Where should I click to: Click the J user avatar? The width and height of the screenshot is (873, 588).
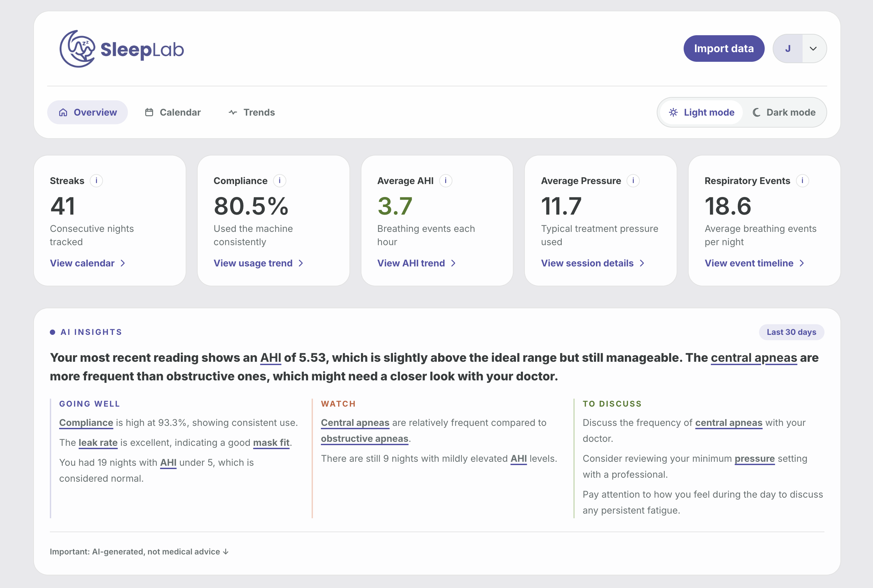point(788,49)
